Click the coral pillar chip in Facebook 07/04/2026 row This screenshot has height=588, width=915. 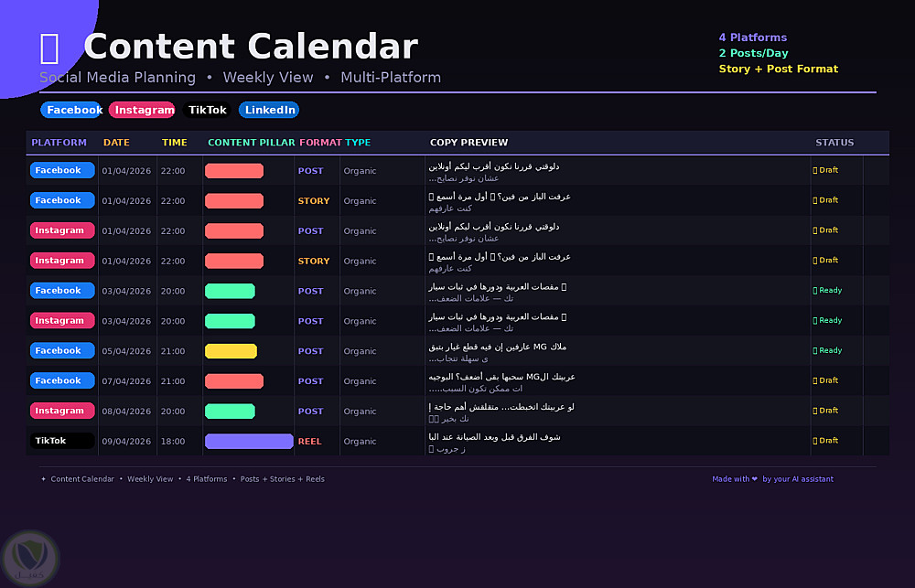click(x=234, y=381)
